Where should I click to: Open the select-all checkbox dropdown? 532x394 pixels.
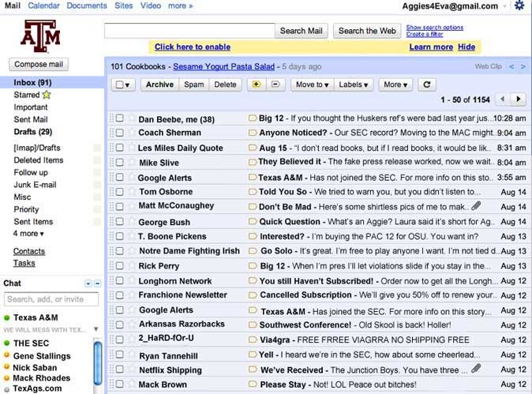coord(123,84)
